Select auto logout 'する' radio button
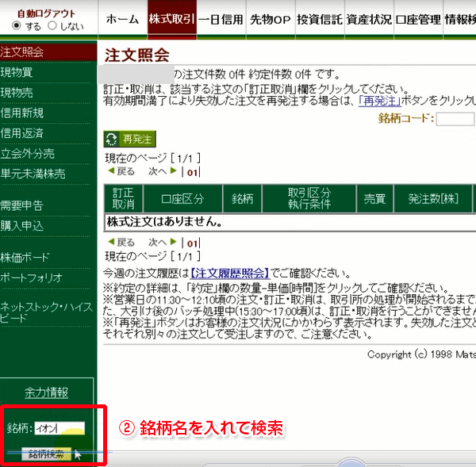The image size is (476, 467). 17,26
